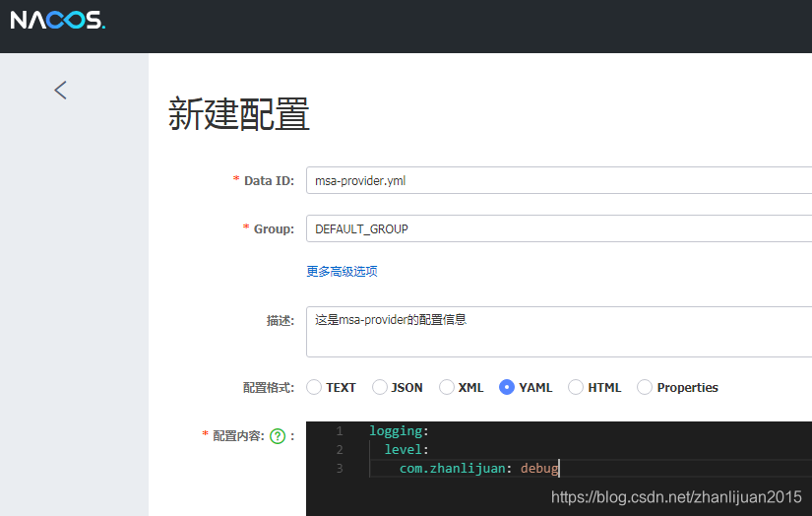Go back using the left arrow icon
Screen dimensions: 812x516
tap(61, 91)
